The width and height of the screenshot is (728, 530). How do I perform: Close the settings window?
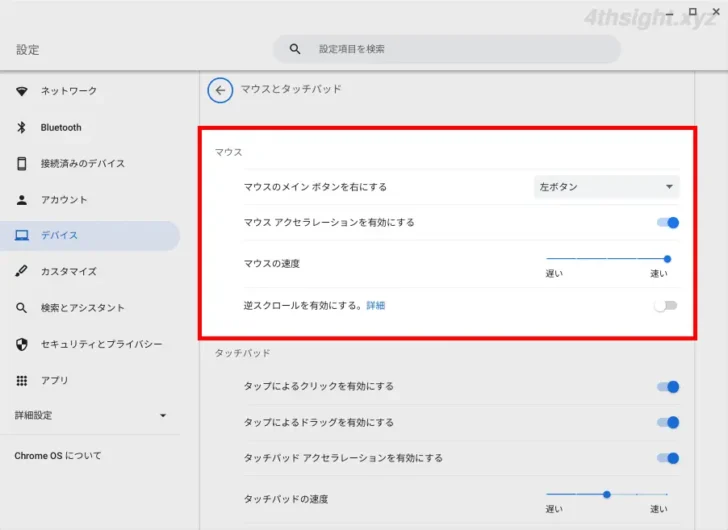tap(716, 12)
